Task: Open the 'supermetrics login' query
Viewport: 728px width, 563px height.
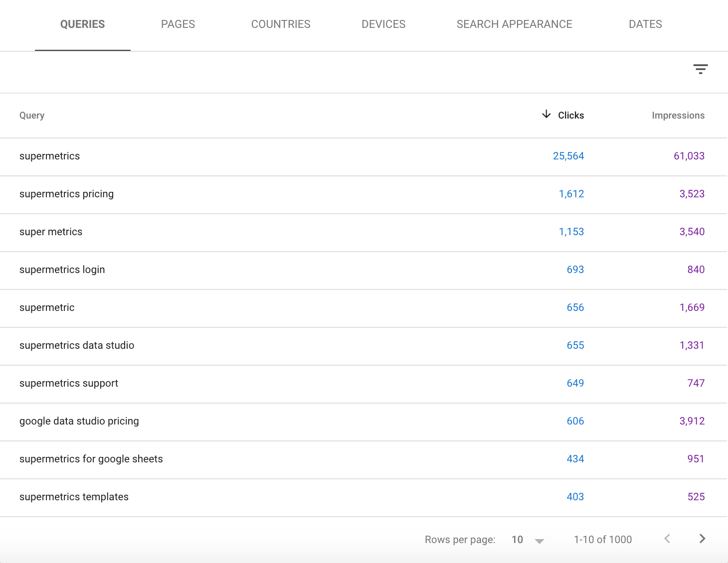Action: [62, 270]
